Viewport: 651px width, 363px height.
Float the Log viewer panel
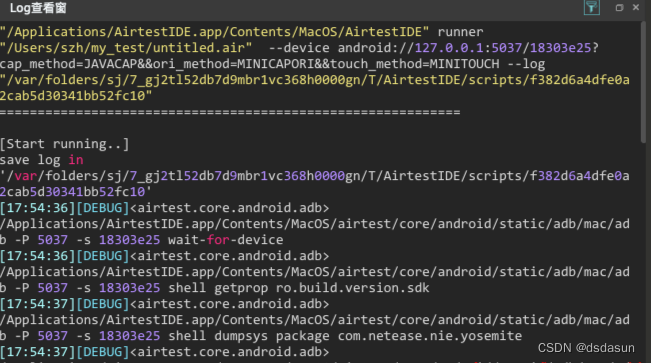point(619,7)
